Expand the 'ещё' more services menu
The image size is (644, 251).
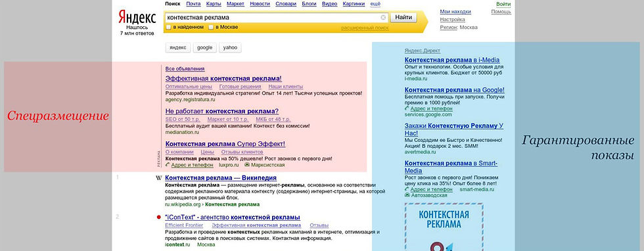click(375, 4)
